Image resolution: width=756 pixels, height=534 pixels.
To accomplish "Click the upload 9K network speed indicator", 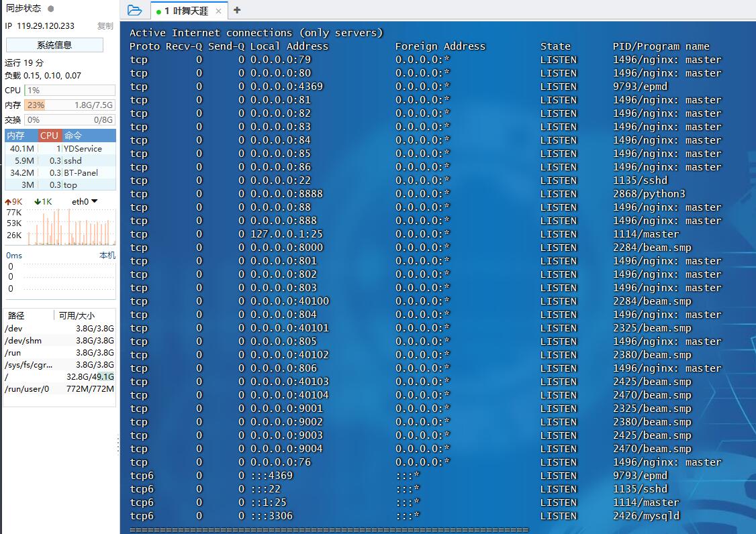I will (13, 202).
